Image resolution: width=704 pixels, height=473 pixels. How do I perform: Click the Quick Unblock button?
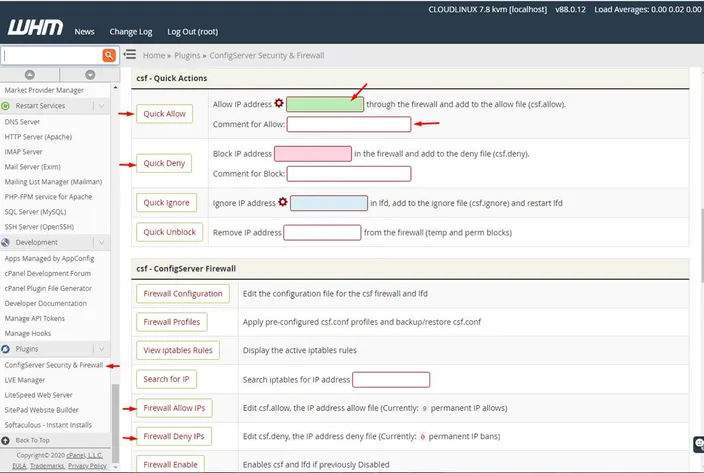pos(169,232)
